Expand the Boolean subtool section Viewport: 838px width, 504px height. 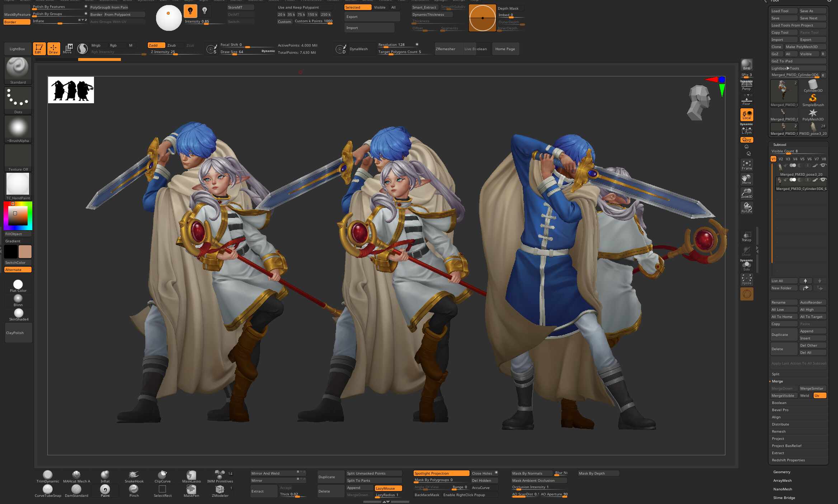coord(779,403)
